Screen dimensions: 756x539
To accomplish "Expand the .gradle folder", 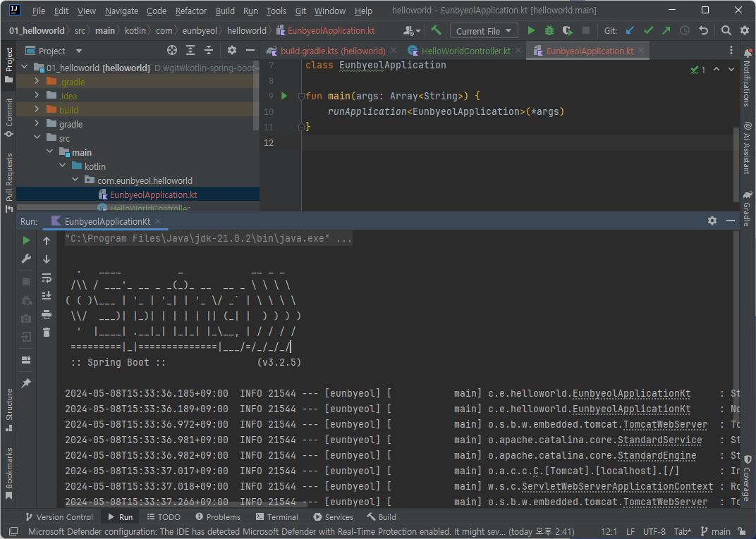I will [37, 82].
